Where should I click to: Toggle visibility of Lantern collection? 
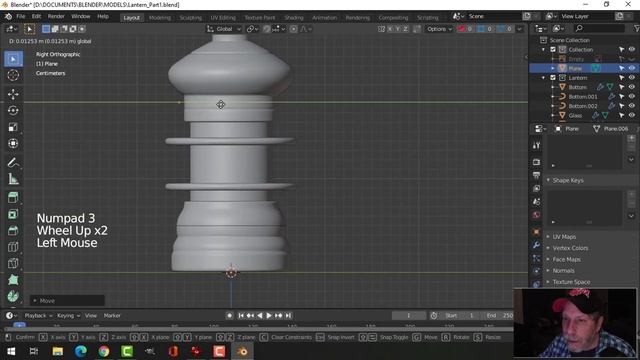coord(632,78)
